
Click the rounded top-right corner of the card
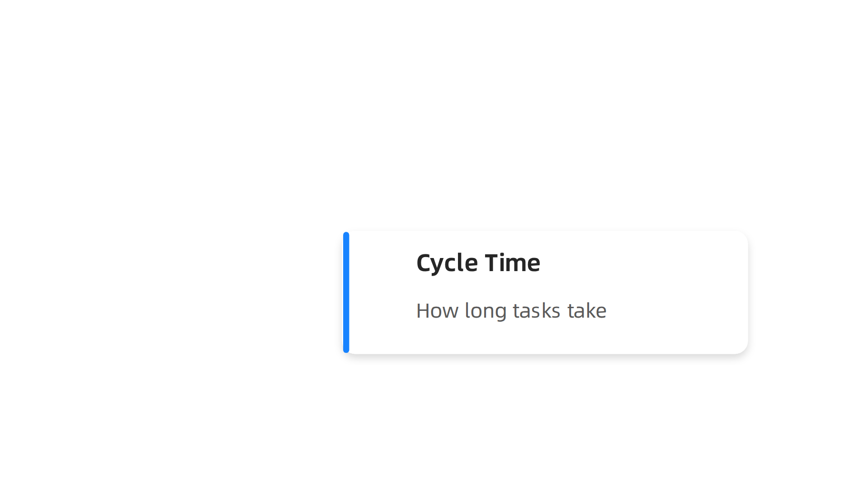click(741, 237)
